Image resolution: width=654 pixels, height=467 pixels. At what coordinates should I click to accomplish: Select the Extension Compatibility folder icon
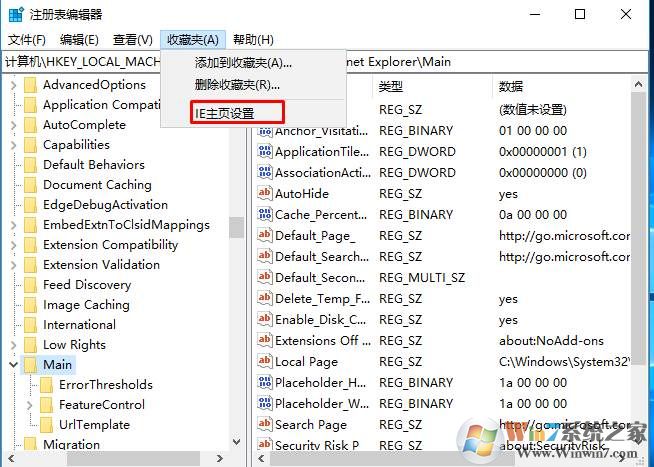tap(30, 245)
